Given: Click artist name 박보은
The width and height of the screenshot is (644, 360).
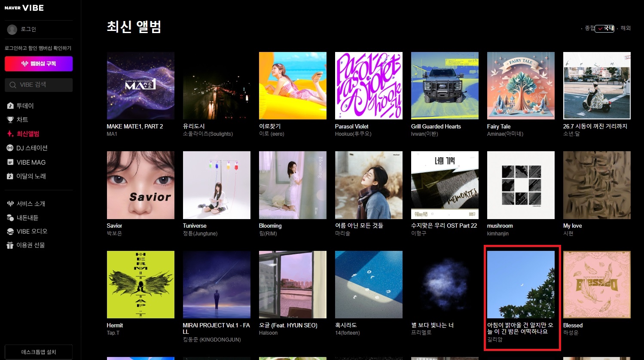Looking at the screenshot, I should [115, 233].
